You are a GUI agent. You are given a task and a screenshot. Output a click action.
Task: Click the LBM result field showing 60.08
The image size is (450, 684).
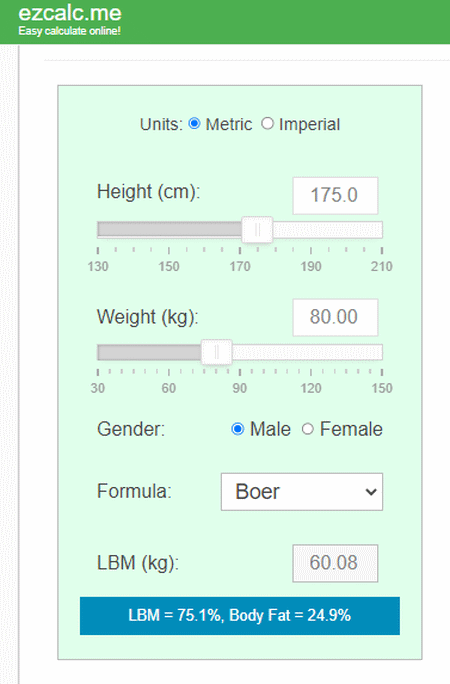(335, 563)
